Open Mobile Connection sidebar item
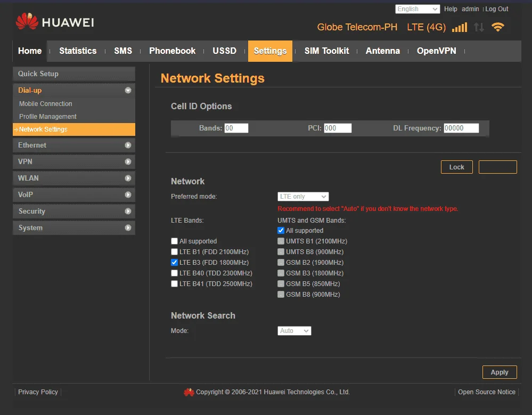The image size is (532, 415). [x=45, y=104]
